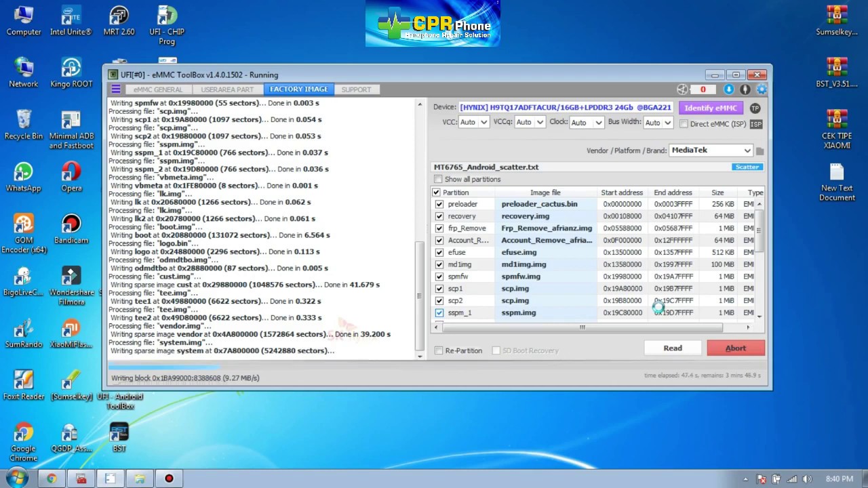This screenshot has height=488, width=868.
Task: Click the Start address column header
Action: point(622,192)
